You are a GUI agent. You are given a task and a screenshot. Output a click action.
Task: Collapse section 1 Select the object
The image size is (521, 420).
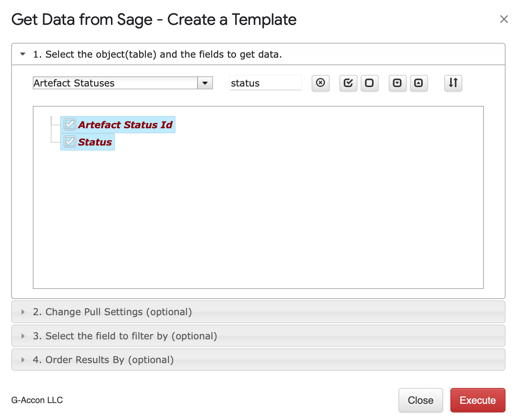(23, 54)
